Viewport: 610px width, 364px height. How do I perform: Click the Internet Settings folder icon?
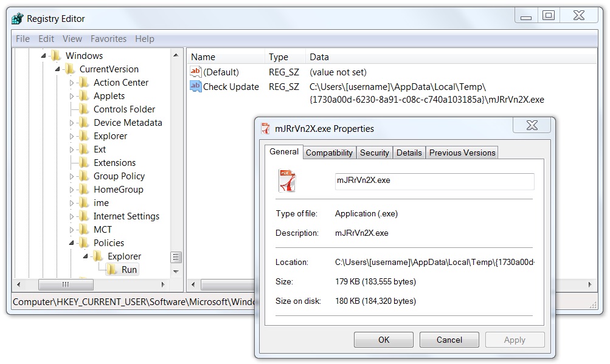tap(85, 216)
